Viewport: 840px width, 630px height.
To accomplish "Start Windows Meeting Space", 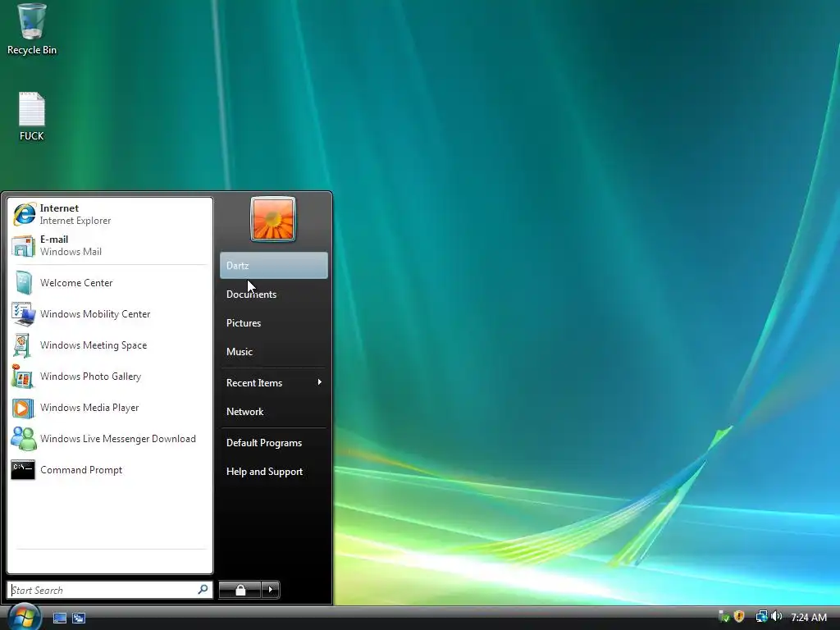I will click(109, 345).
